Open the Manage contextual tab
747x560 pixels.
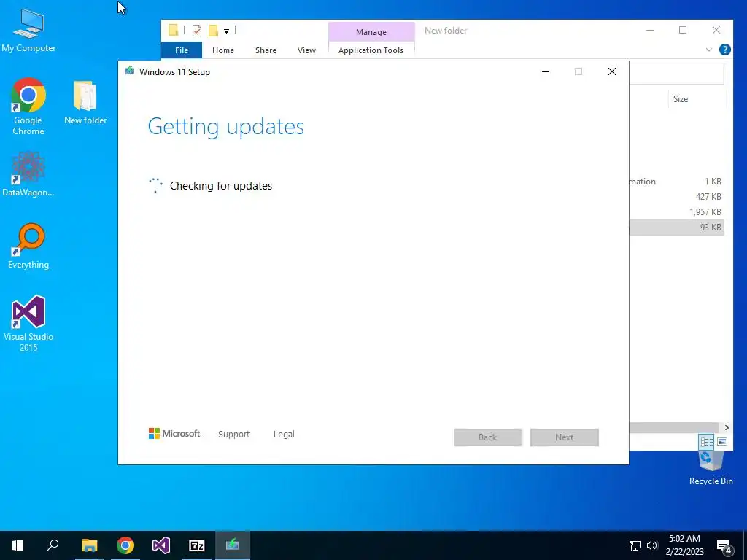(371, 32)
